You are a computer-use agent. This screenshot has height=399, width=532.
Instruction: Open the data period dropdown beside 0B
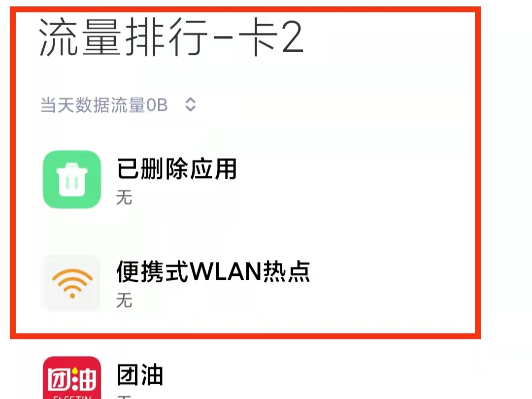(190, 104)
